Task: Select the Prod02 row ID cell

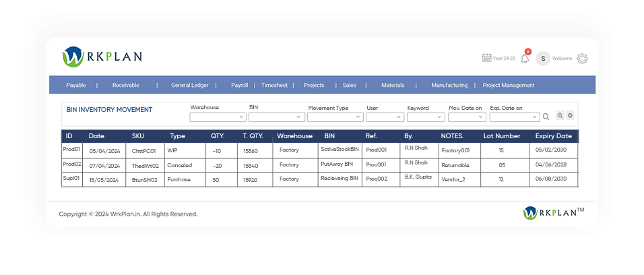Action: pos(72,164)
